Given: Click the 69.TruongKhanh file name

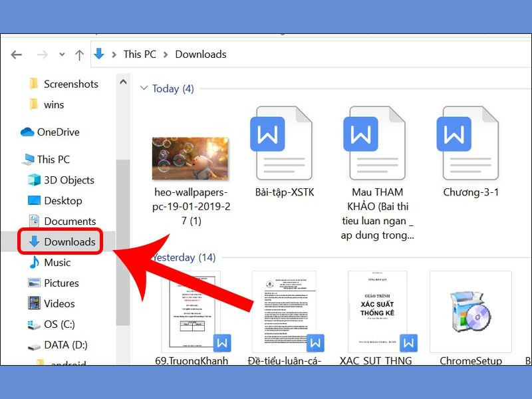Looking at the screenshot, I should click(x=192, y=360).
